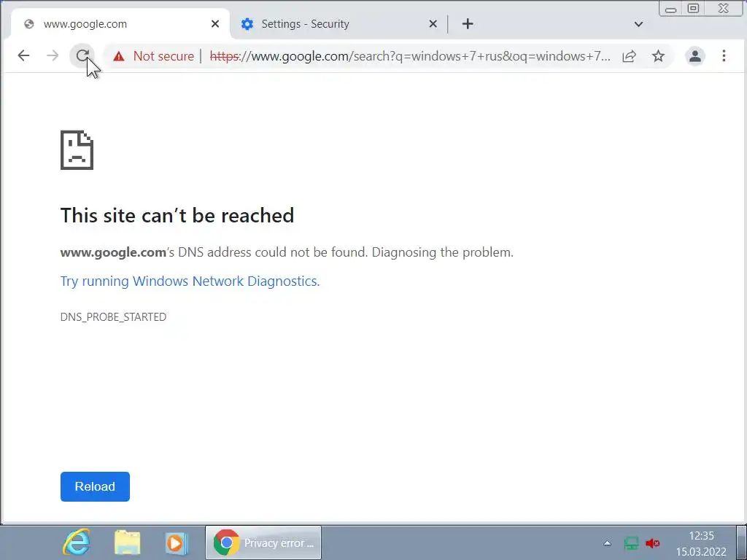Maximize the Chrome window
This screenshot has width=747, height=560.
click(x=693, y=9)
